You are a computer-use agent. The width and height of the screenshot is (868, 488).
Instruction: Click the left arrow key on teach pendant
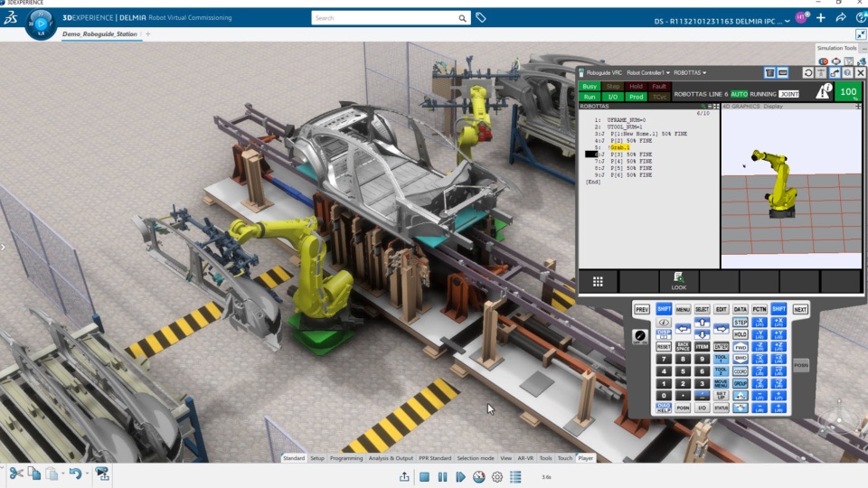pyautogui.click(x=684, y=329)
